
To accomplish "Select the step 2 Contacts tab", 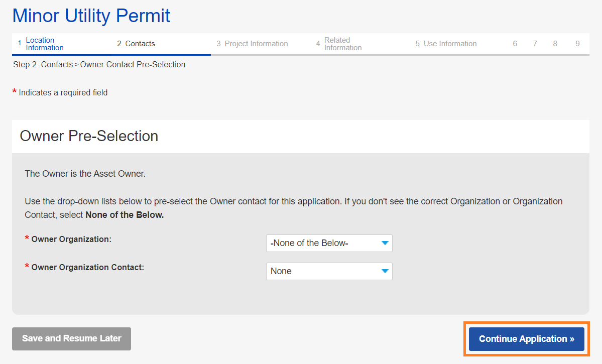I will [x=140, y=44].
